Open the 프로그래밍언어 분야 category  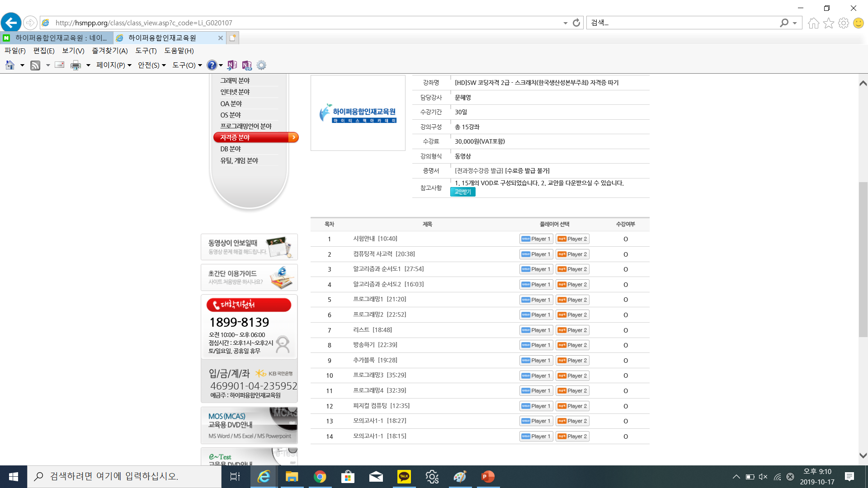click(x=246, y=126)
